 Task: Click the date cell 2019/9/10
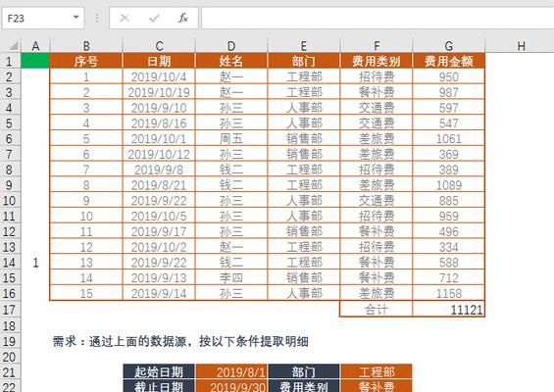tap(159, 108)
